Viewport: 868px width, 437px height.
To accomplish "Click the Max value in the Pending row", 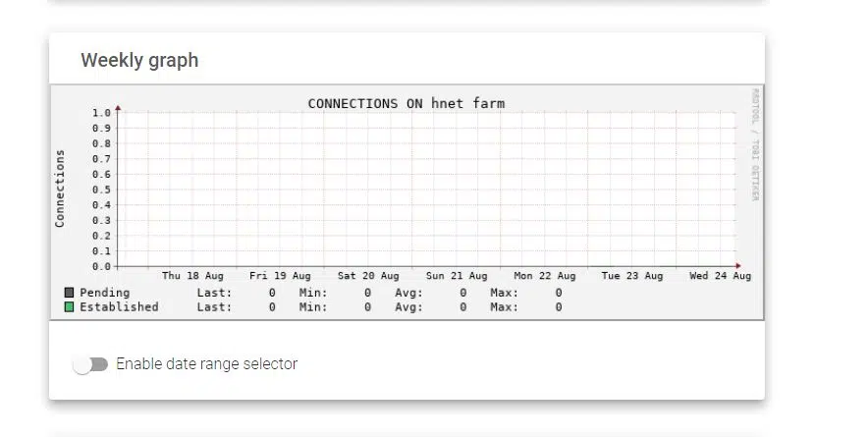I will [x=558, y=293].
